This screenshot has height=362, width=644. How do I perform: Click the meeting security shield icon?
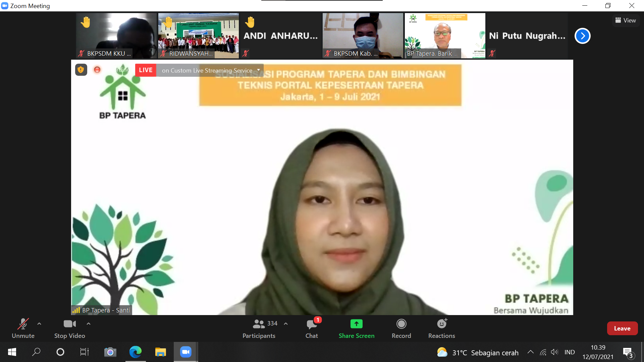click(81, 70)
